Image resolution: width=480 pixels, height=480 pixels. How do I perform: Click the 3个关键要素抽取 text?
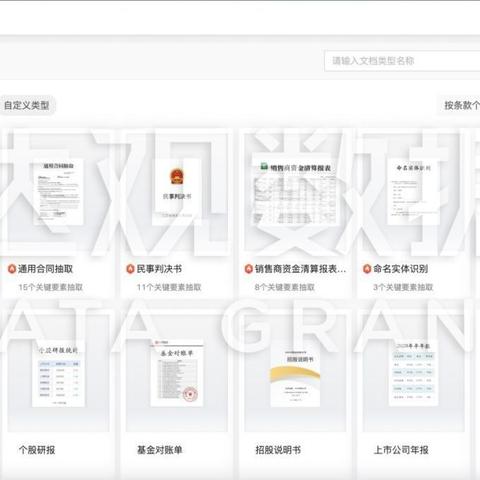[x=403, y=287]
